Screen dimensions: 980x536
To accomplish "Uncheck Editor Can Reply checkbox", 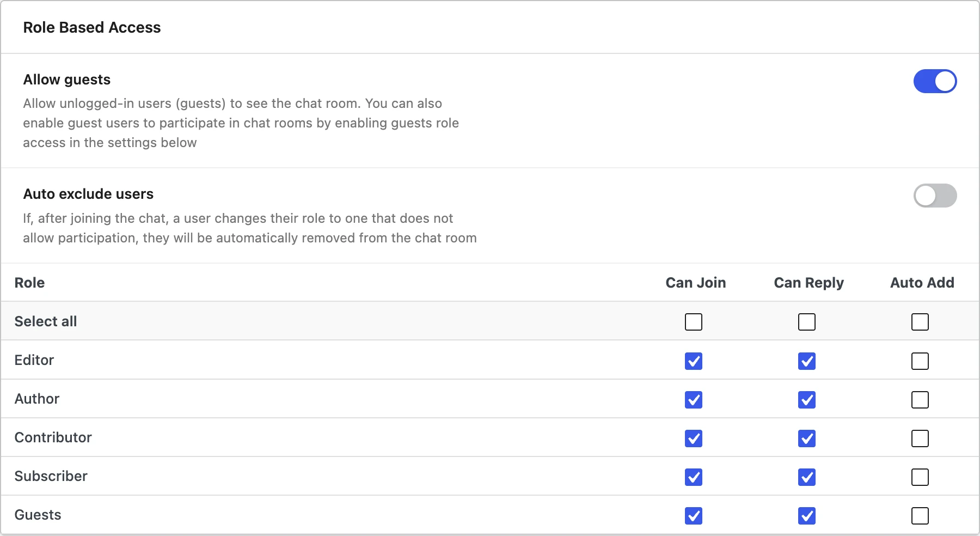I will (x=807, y=361).
